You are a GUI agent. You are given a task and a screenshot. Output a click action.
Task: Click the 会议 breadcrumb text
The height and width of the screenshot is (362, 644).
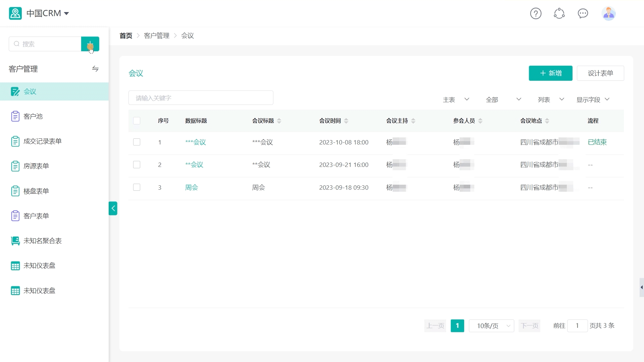click(187, 36)
